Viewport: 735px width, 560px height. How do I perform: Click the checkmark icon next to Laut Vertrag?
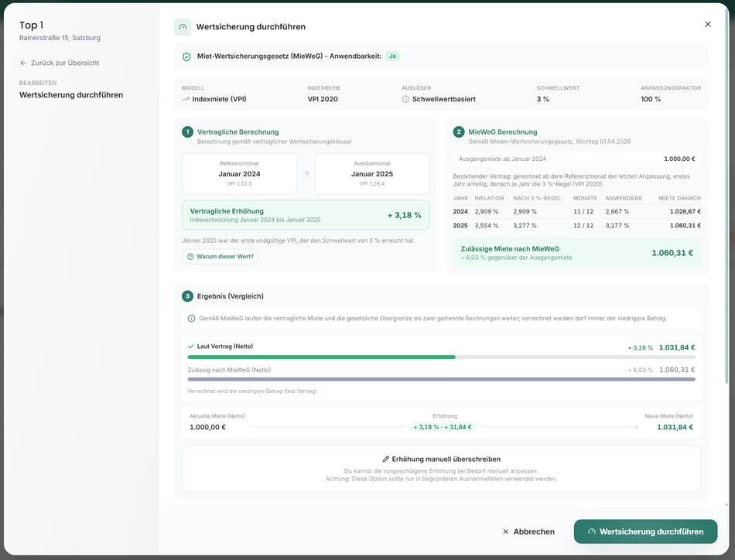191,347
